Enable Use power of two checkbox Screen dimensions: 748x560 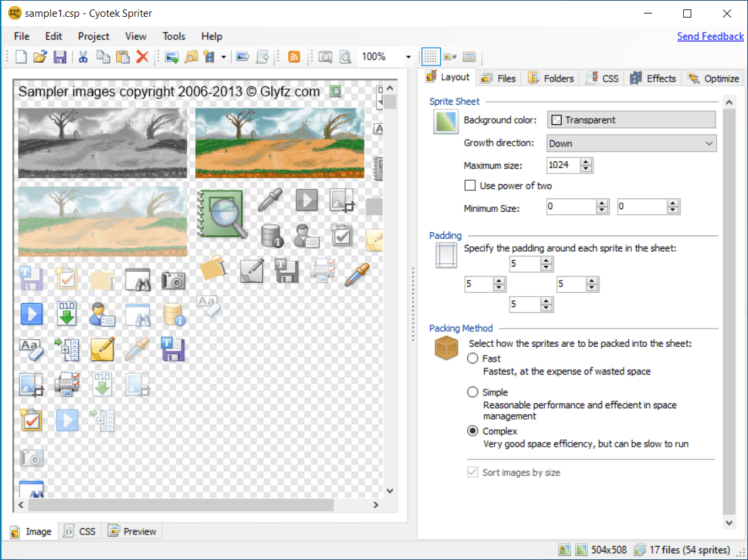(470, 186)
